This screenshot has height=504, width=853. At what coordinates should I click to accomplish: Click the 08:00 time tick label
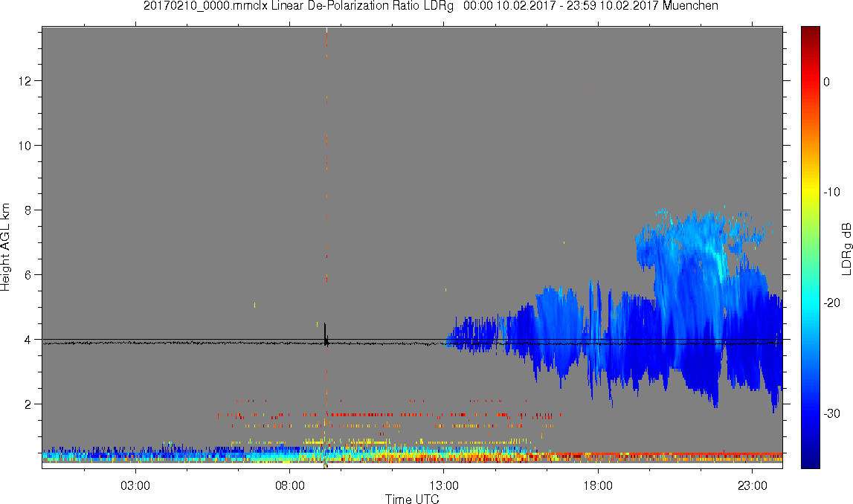pyautogui.click(x=289, y=485)
